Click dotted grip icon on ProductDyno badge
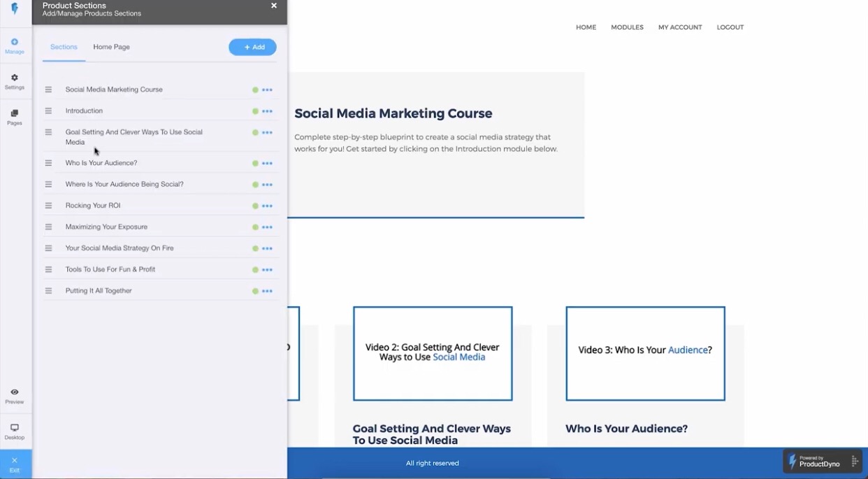Viewport: 868px width, 479px height. coord(855,462)
